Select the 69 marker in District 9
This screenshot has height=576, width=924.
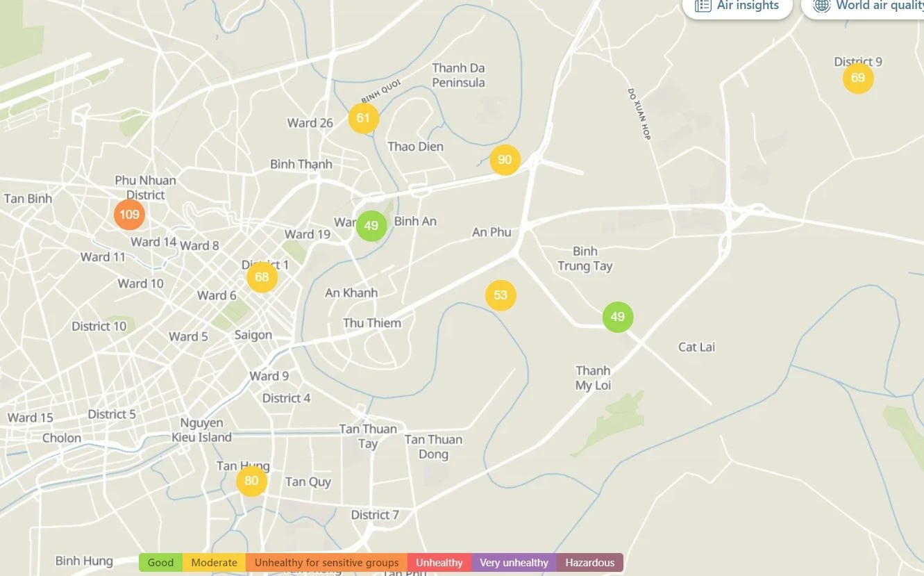point(858,78)
